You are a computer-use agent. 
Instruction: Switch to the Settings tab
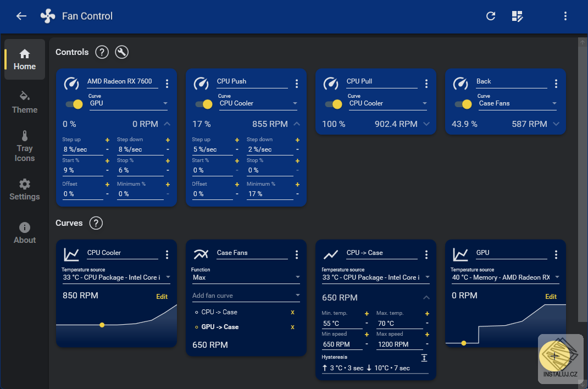click(x=25, y=190)
